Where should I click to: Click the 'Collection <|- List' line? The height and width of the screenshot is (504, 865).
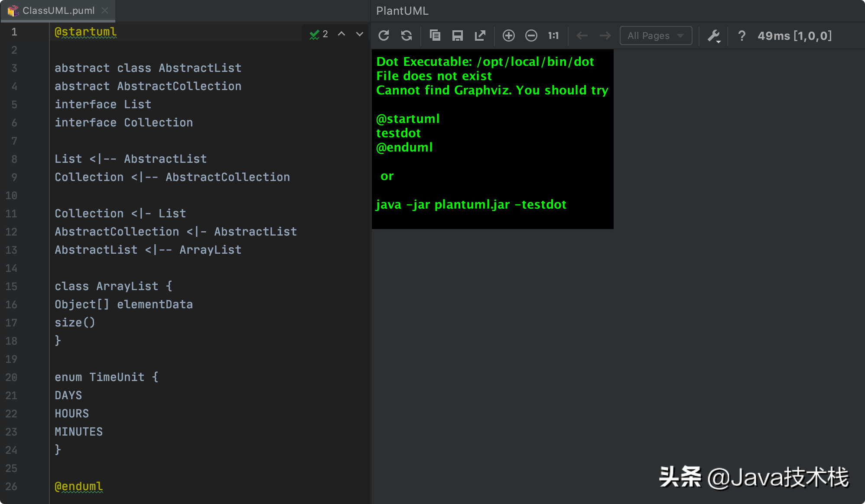click(x=120, y=213)
